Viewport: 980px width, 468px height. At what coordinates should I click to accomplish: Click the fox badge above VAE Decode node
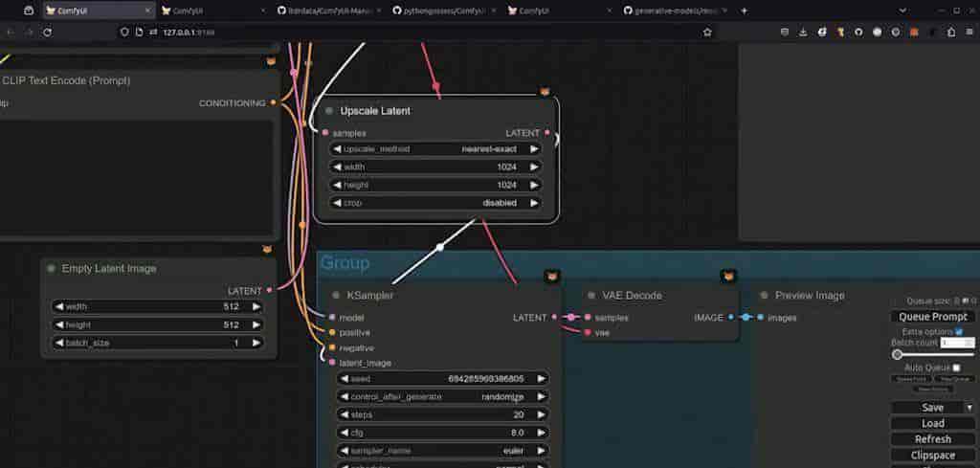tap(728, 276)
